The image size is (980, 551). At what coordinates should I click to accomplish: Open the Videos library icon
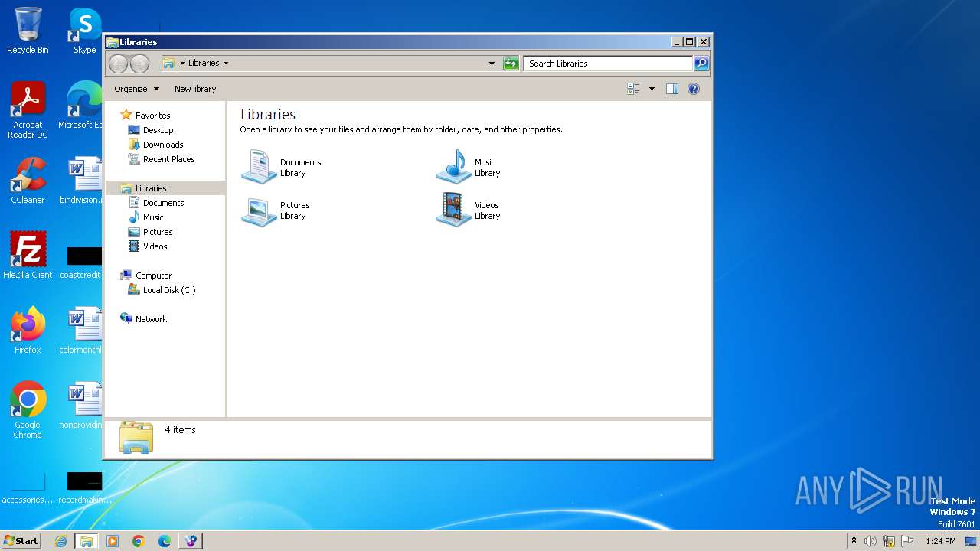click(453, 210)
